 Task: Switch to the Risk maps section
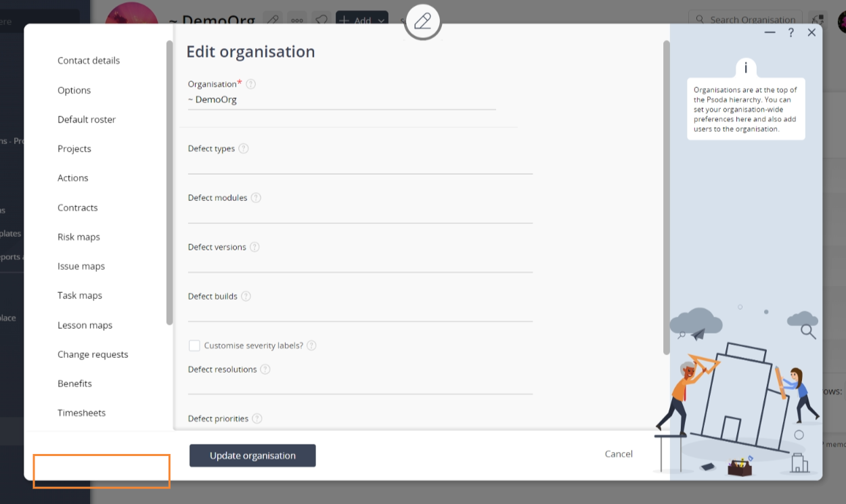click(79, 237)
